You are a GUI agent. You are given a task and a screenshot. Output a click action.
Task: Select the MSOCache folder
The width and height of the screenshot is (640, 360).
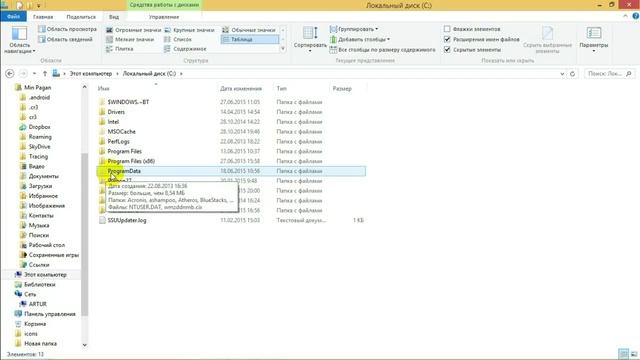pos(121,131)
